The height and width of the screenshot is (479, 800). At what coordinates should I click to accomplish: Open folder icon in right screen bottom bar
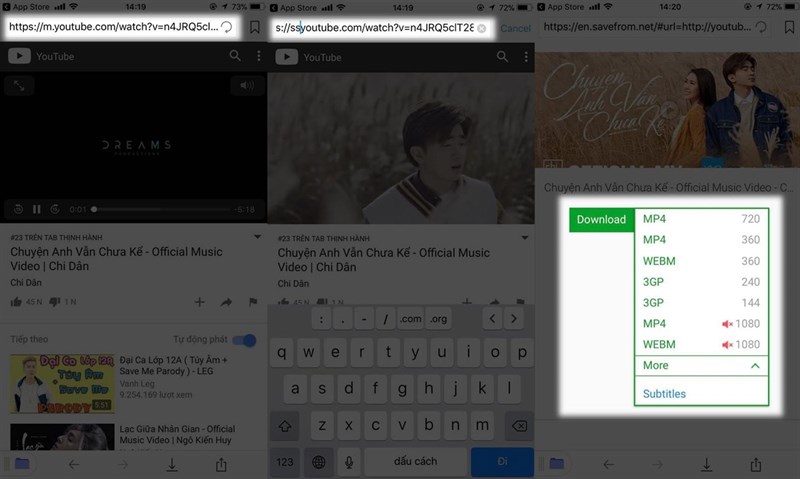[557, 464]
